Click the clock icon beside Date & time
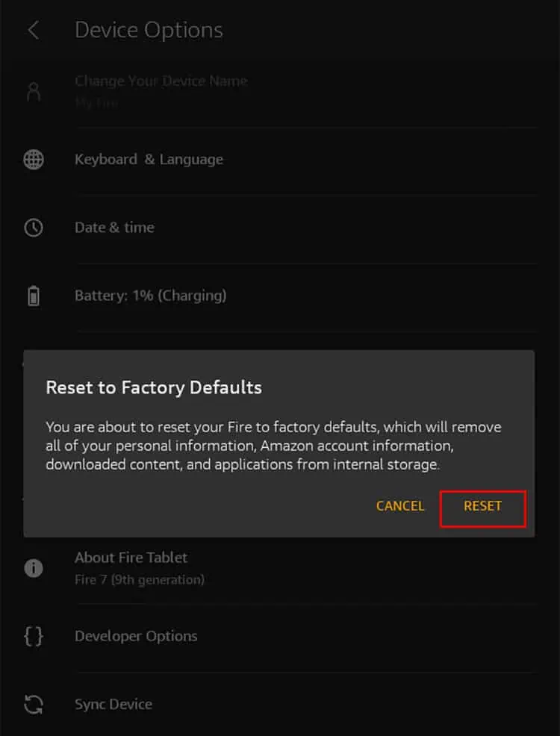Screen dimensions: 560x736 34,228
